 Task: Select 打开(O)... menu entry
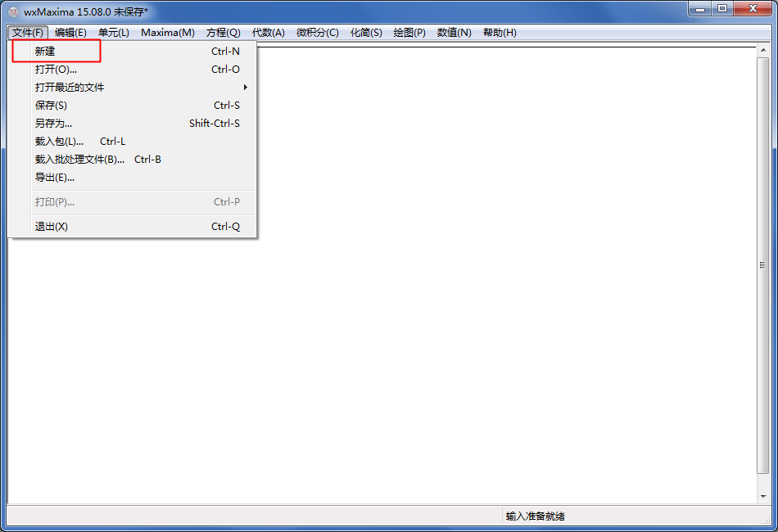pyautogui.click(x=133, y=70)
